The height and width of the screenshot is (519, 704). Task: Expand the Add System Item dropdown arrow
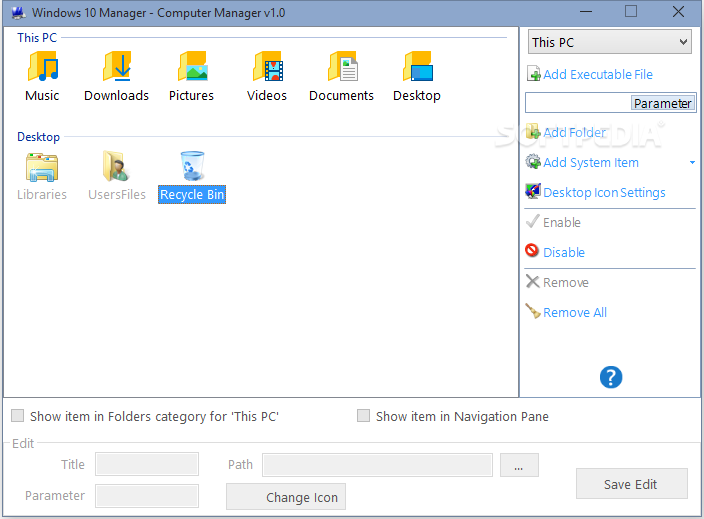tap(692, 163)
